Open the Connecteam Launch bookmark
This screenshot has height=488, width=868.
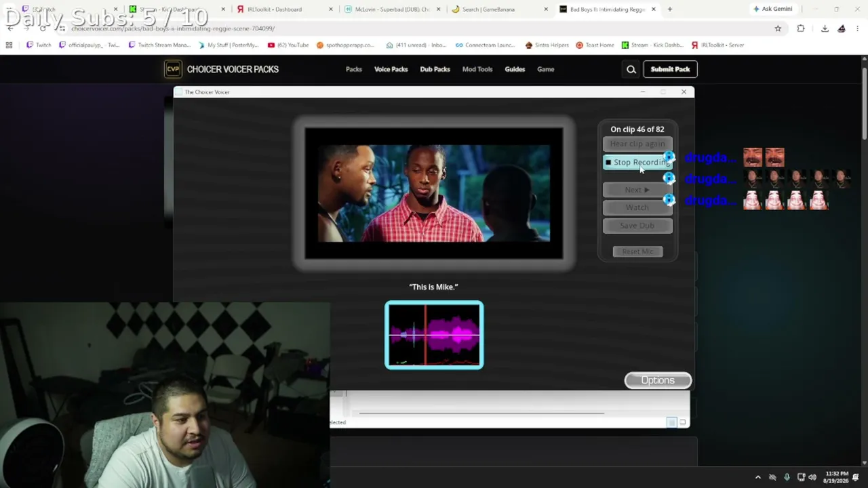pos(485,45)
